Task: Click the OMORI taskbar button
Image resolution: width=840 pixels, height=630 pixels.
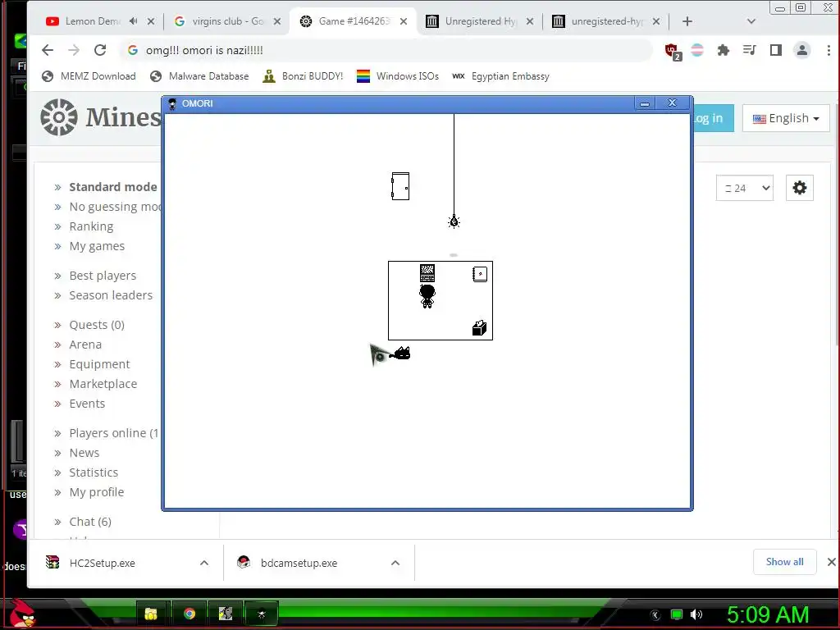Action: tap(262, 614)
